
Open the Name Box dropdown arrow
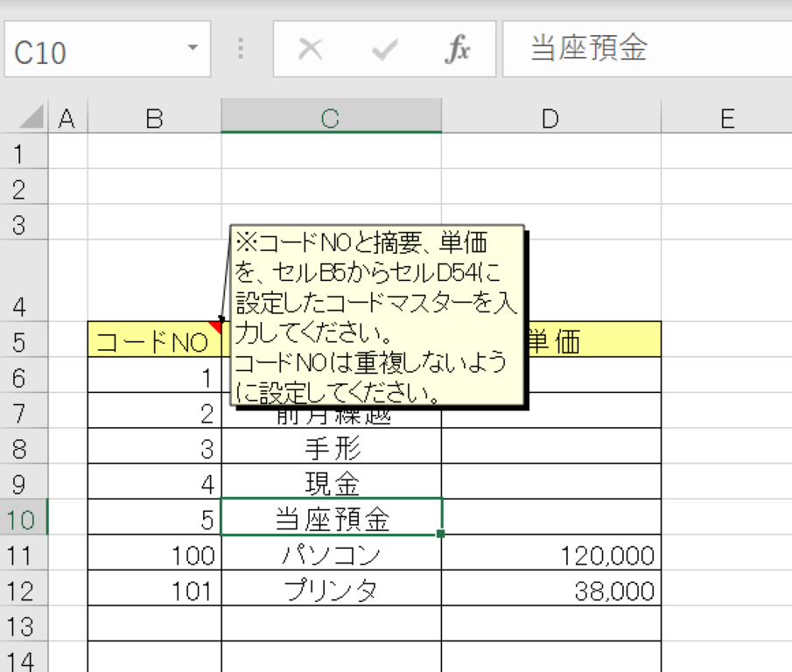(194, 49)
